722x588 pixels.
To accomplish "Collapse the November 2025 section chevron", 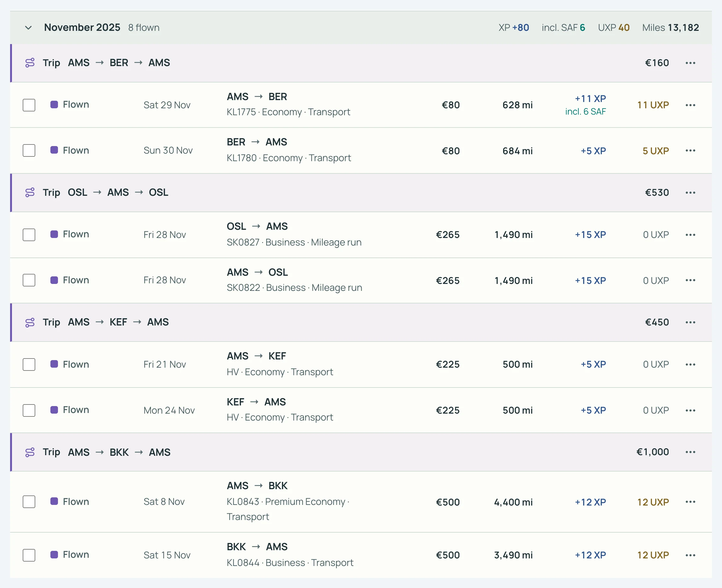I will 28,27.
